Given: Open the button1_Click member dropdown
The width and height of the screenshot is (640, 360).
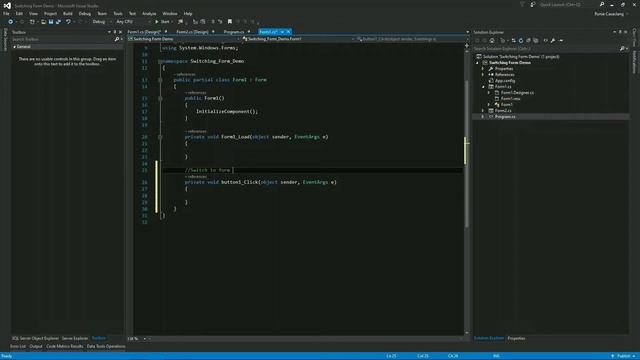Looking at the screenshot, I should 412,39.
